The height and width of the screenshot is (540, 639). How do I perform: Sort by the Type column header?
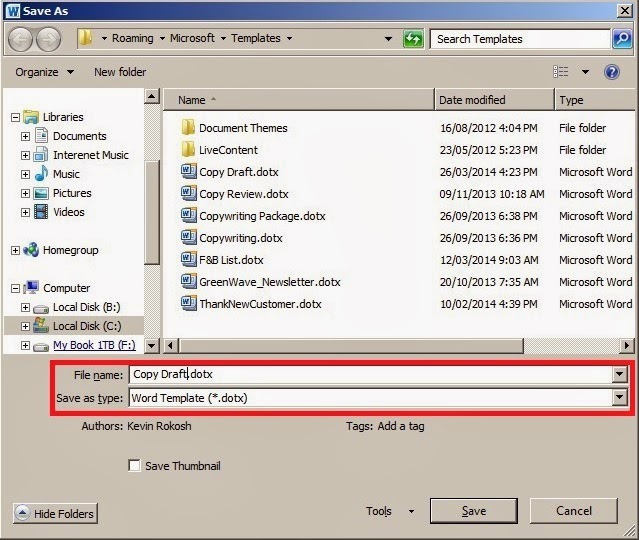(595, 100)
